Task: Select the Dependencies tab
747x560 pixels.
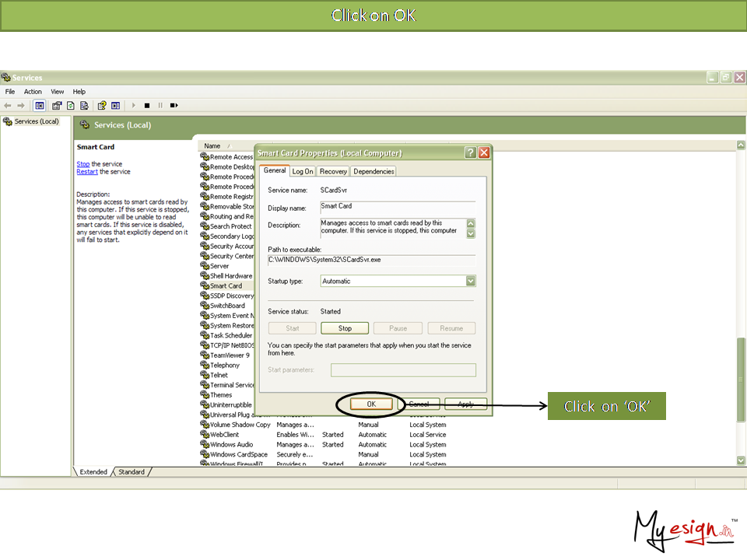Action: [373, 171]
